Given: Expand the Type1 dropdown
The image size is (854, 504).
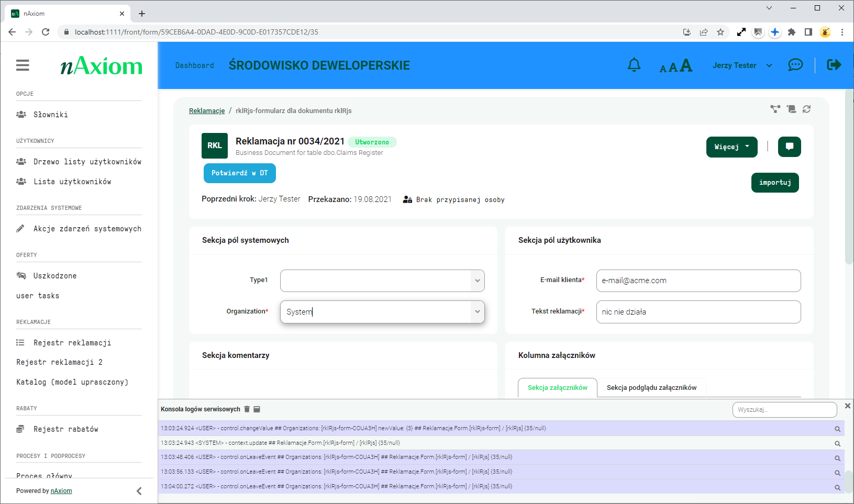Looking at the screenshot, I should 477,281.
